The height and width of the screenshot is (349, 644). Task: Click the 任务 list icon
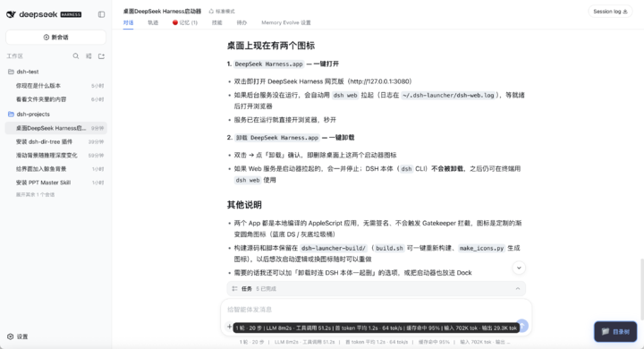click(x=234, y=288)
